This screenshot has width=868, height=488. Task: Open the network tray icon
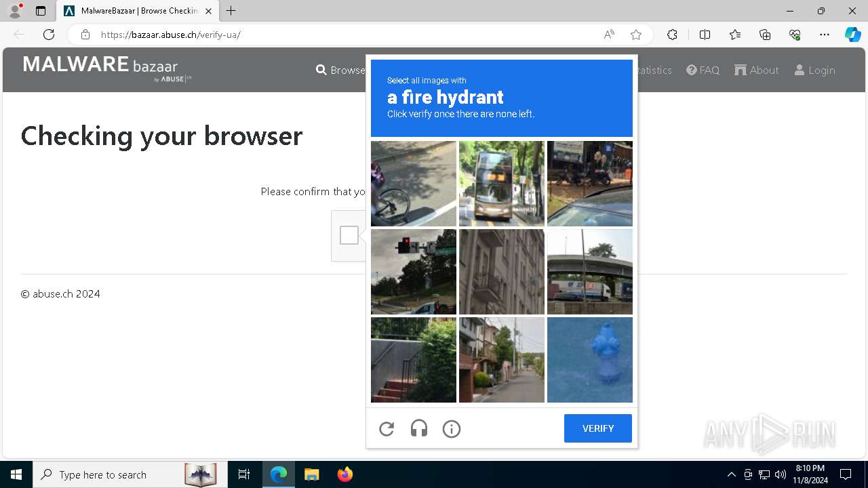764,474
